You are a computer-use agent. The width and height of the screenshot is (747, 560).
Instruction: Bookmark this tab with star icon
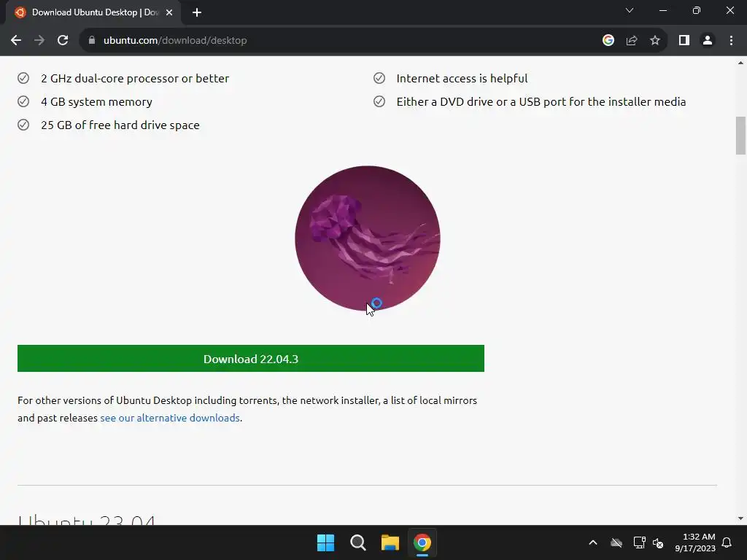[655, 41]
